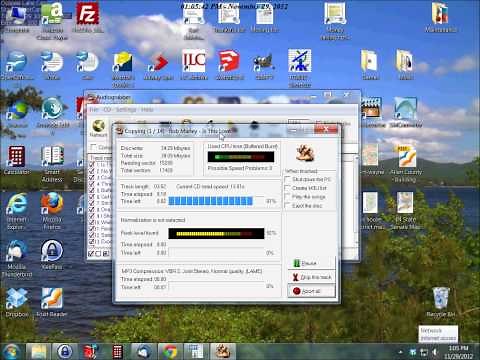The height and width of the screenshot is (360, 480).
Task: Open File Explorer from the taskbar
Action: 38,352
